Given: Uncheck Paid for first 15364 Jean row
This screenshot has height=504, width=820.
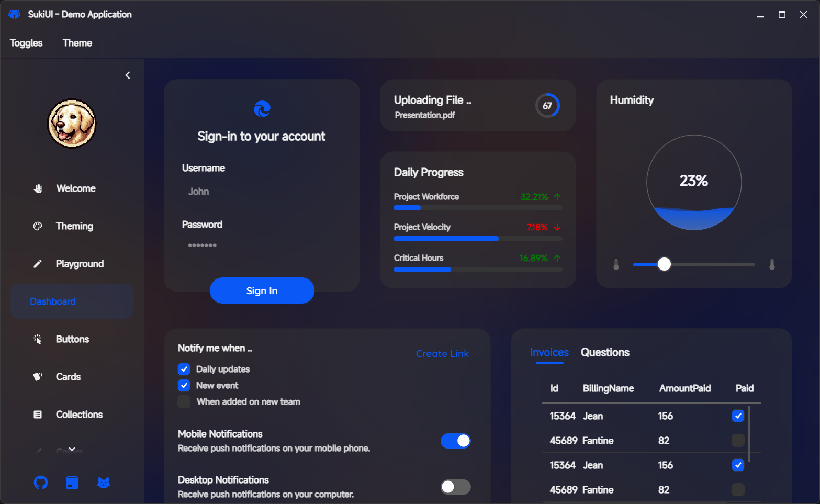Looking at the screenshot, I should point(738,416).
